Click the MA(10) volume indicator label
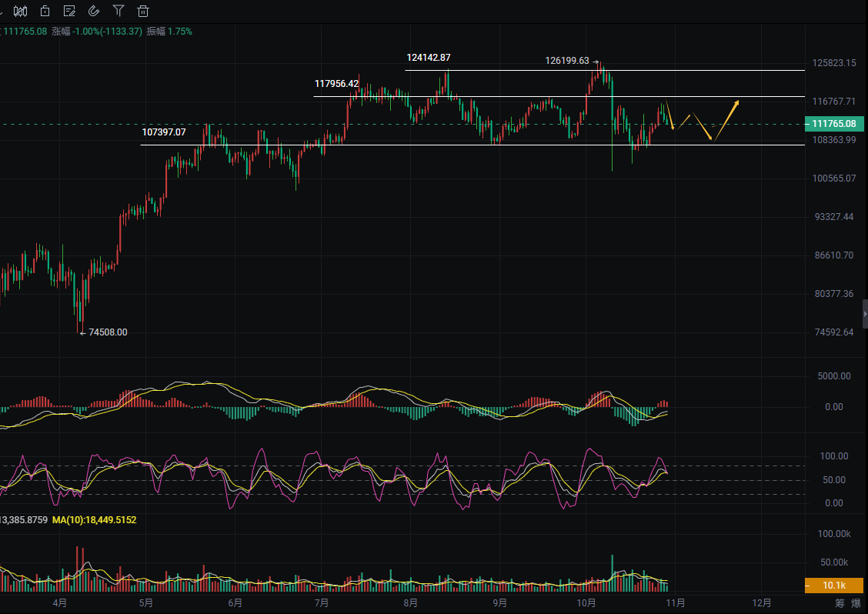Viewport: 868px width, 614px height. click(x=94, y=520)
